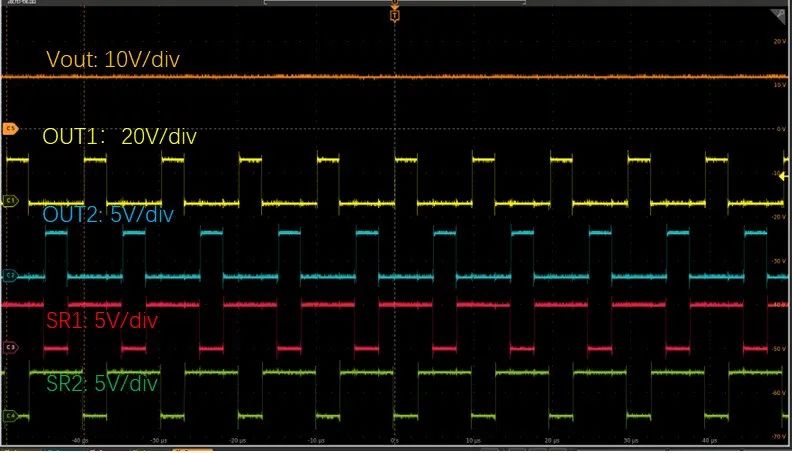792x453 pixels.
Task: Select the orange C5 channel handle
Action: pos(11,128)
